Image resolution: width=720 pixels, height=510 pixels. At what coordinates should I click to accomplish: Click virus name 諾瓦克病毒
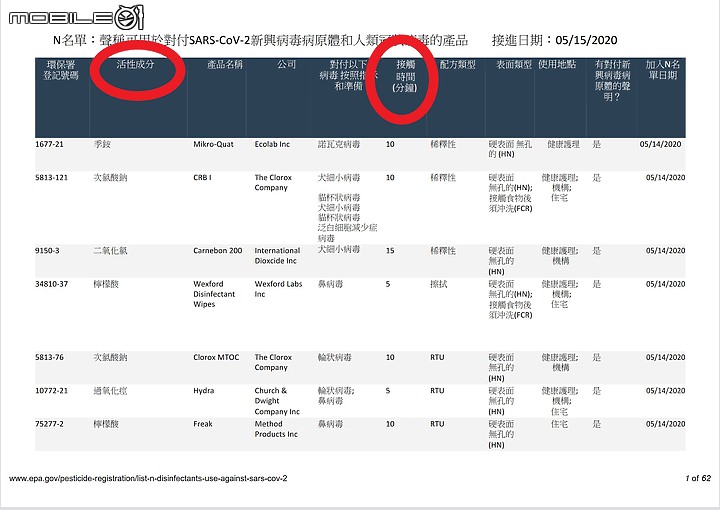[339, 144]
